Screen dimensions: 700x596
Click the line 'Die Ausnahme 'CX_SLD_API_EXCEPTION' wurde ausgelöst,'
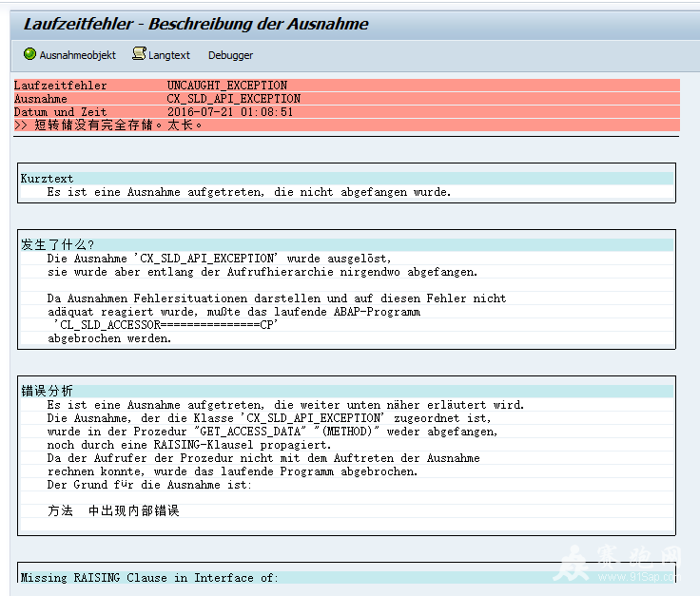(219, 259)
